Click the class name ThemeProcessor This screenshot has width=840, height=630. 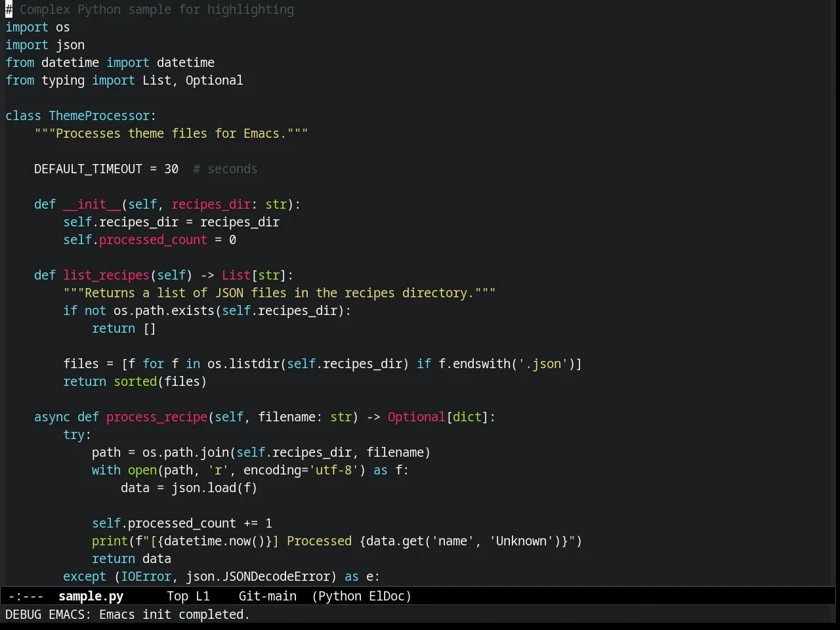click(x=99, y=115)
